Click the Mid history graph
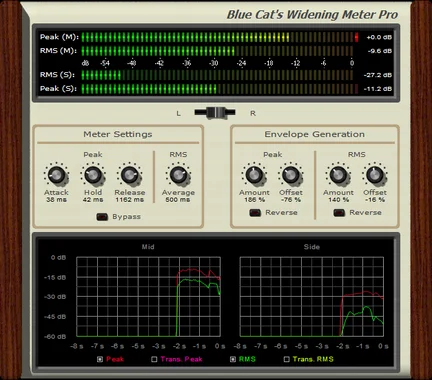 148,296
